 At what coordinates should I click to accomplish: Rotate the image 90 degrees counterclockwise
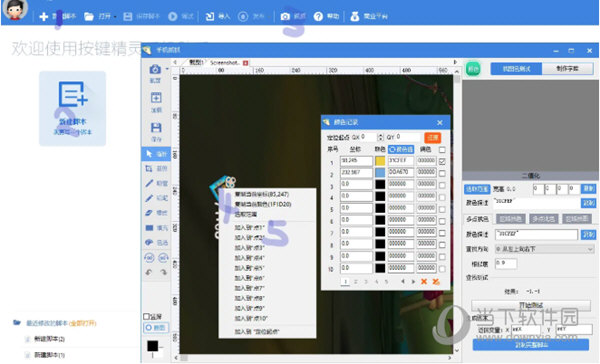[x=149, y=258]
